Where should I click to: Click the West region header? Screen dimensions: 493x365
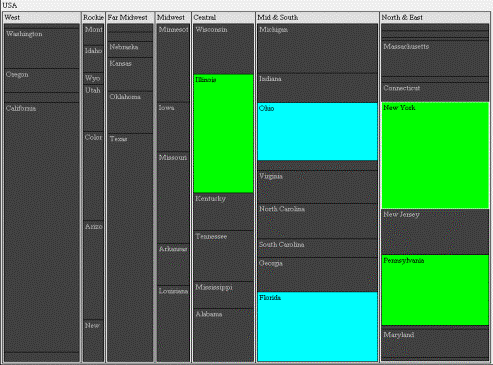click(x=42, y=18)
